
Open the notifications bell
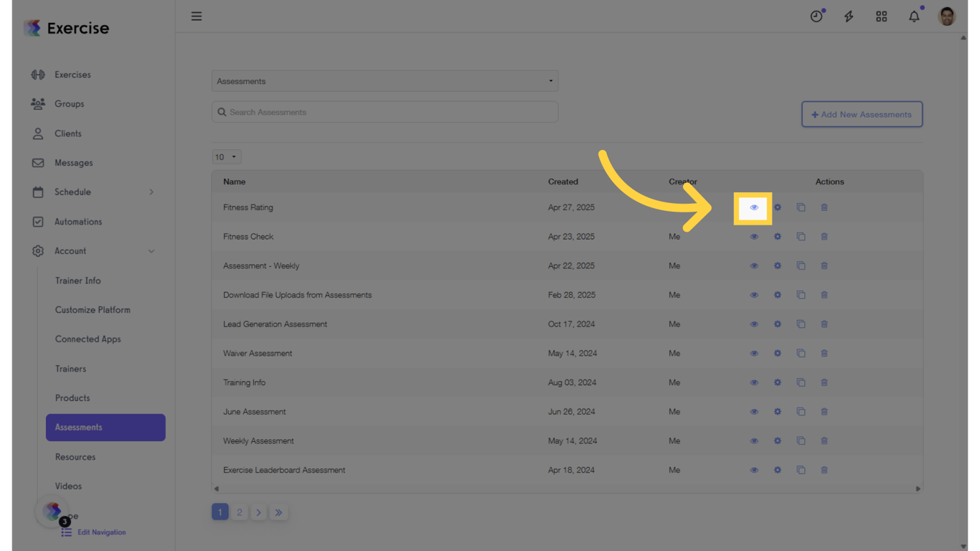click(914, 16)
